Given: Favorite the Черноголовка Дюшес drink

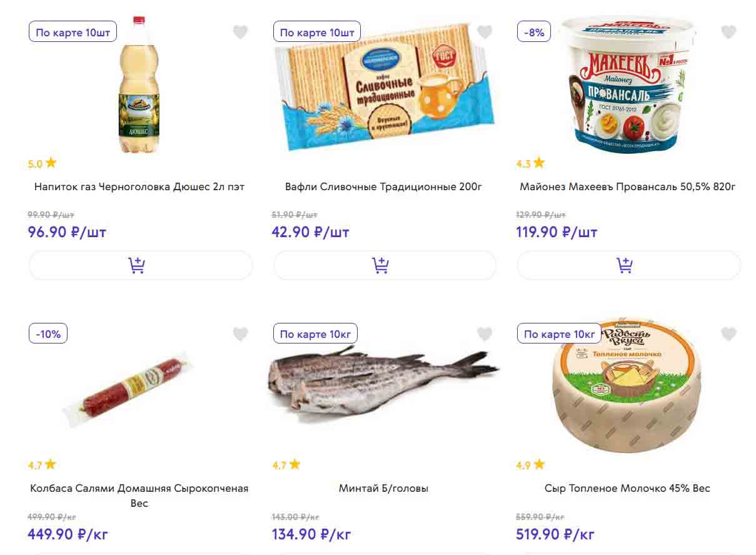Looking at the screenshot, I should pyautogui.click(x=241, y=32).
